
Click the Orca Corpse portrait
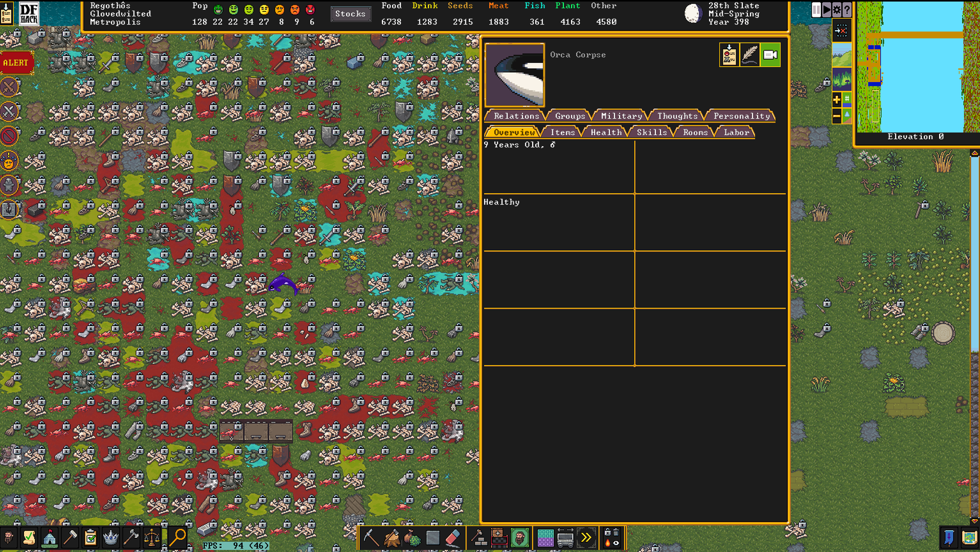pyautogui.click(x=514, y=75)
